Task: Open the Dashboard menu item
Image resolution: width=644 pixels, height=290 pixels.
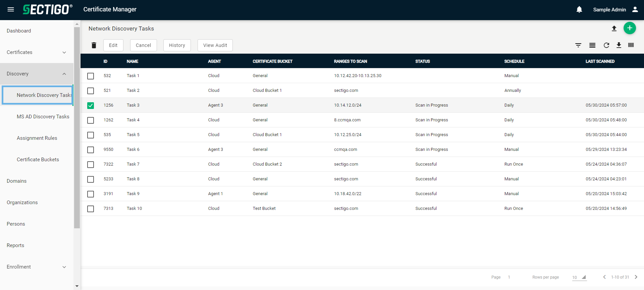Action: coord(19,31)
